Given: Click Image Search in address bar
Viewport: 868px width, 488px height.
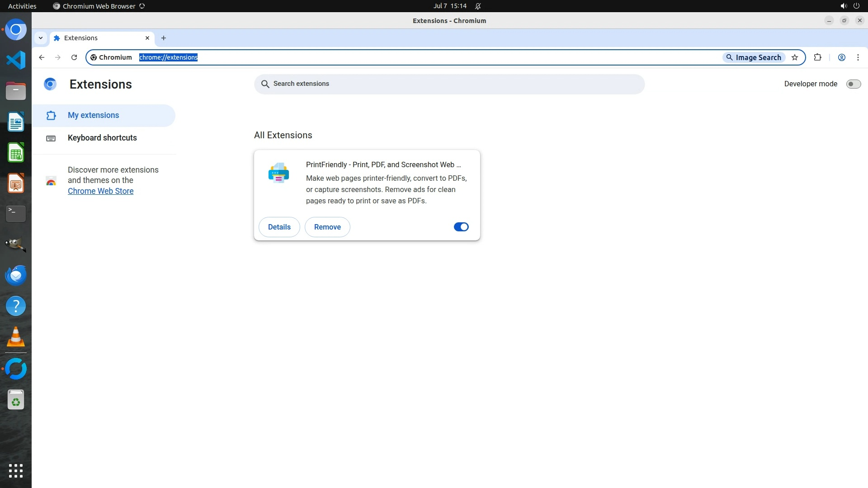Looking at the screenshot, I should 753,57.
